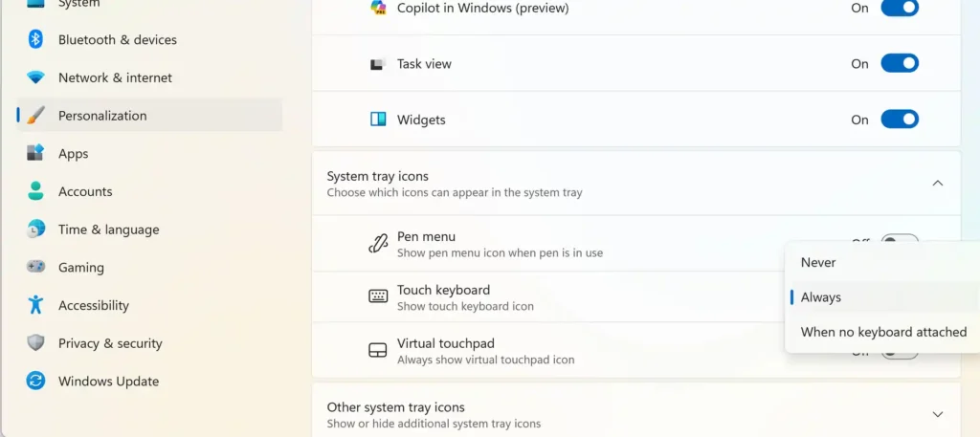The width and height of the screenshot is (980, 437).
Task: Open the Gaming settings page
Action: [x=149, y=267]
